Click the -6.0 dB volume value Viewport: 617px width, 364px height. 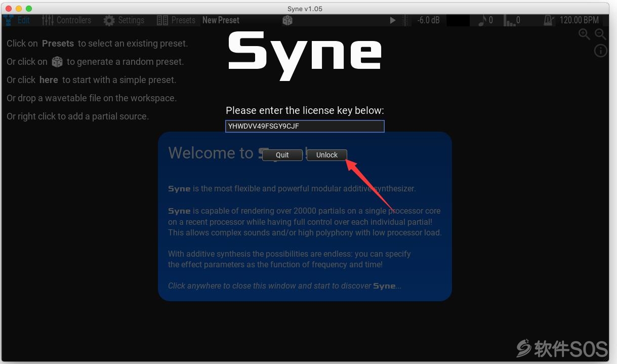click(428, 20)
